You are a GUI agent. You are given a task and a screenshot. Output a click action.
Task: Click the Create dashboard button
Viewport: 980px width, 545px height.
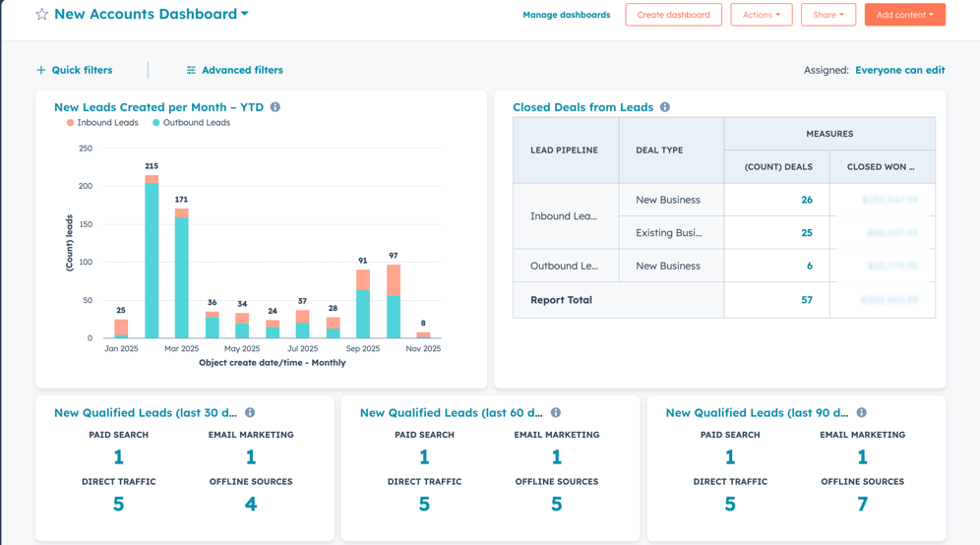coord(673,15)
